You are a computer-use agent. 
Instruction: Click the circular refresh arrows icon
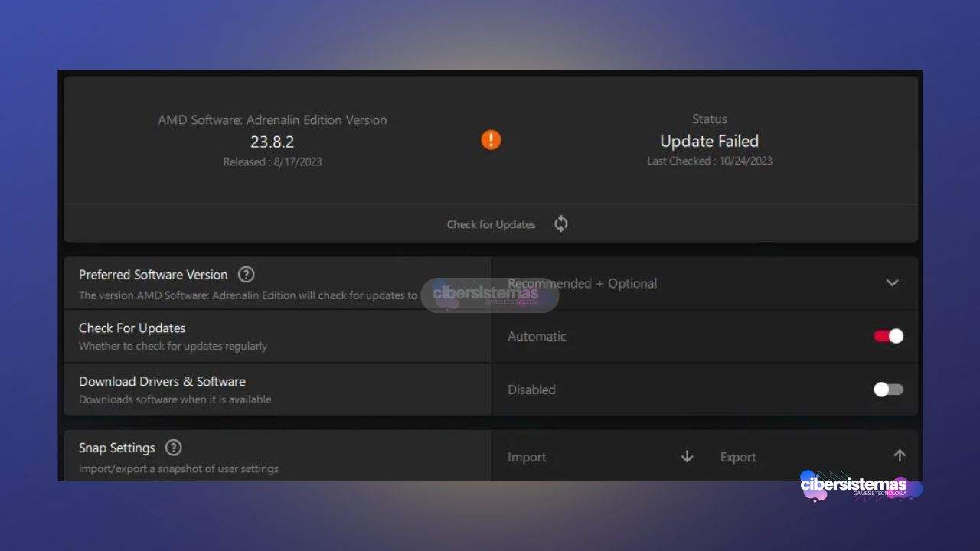[561, 224]
